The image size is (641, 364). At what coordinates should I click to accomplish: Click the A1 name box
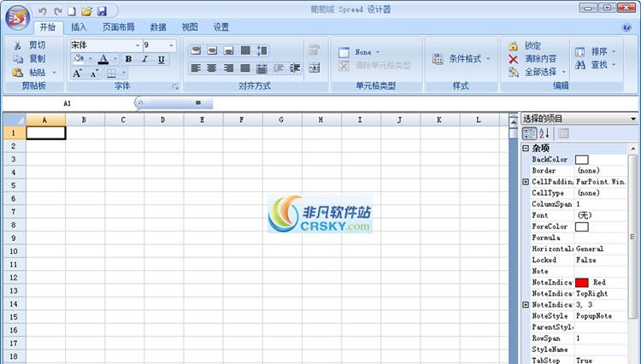pos(68,103)
